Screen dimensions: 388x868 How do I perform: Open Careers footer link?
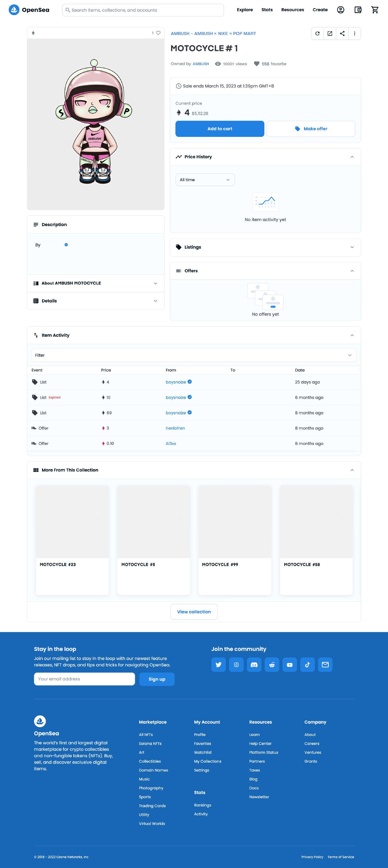312,743
